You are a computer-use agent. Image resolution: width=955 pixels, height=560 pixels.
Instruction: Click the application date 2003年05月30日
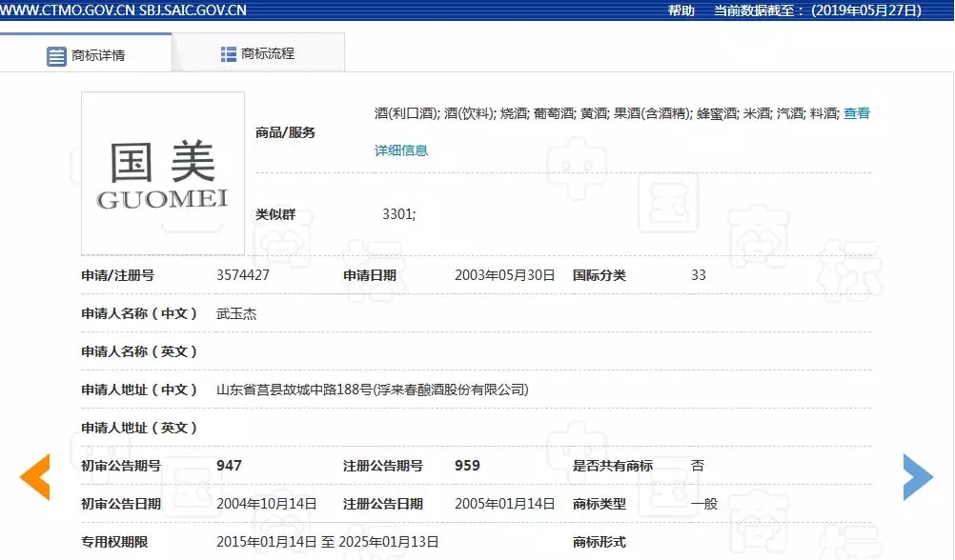pos(505,275)
